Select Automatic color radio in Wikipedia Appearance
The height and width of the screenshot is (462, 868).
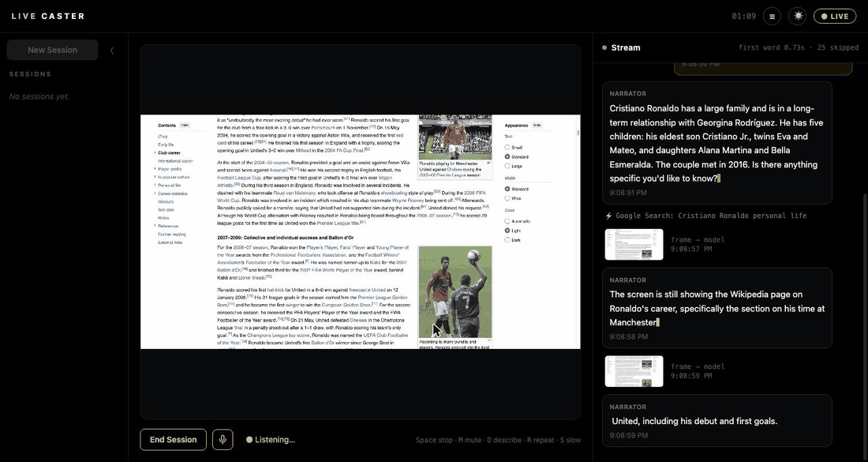(507, 221)
